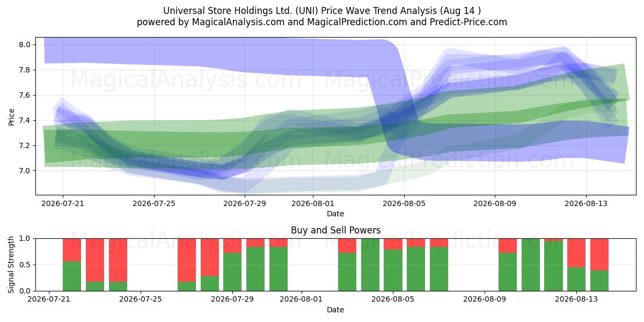Viewport: 644px width, 322px height.
Task: Click 2026-07-21 under the price chart
Action: click(x=63, y=203)
